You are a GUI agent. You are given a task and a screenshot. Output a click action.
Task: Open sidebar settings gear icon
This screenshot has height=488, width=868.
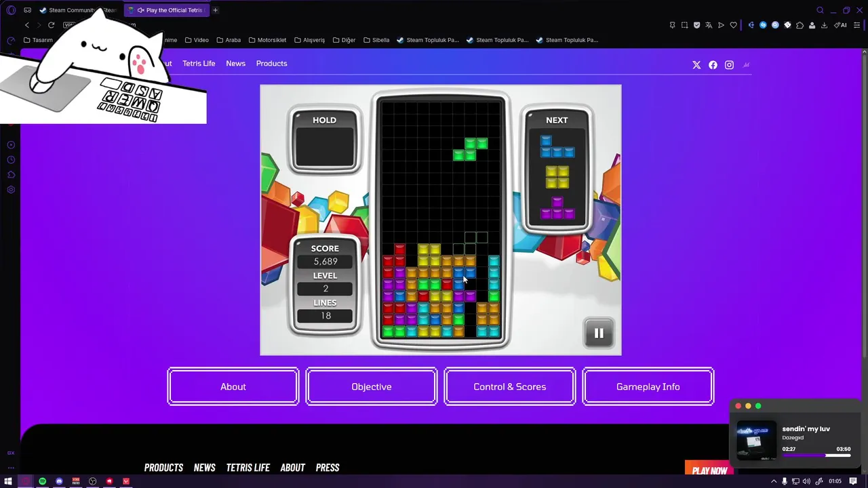click(11, 190)
